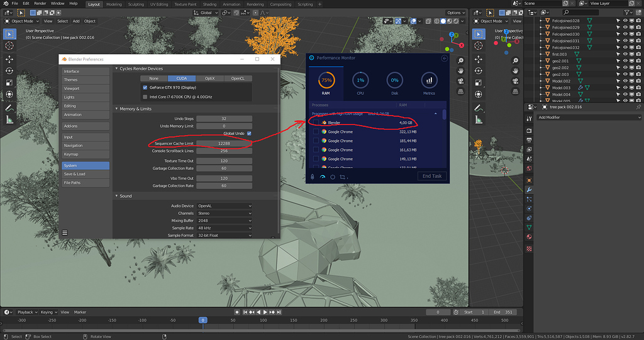The image size is (644, 340).
Task: Select the Annotate tool in the left viewport toolbar
Action: pos(9,108)
